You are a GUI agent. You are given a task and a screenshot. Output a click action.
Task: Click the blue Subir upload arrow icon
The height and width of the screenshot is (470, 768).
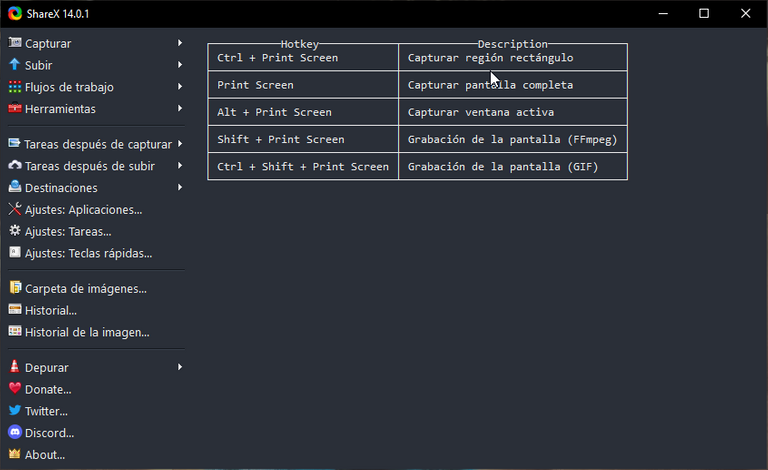click(15, 65)
